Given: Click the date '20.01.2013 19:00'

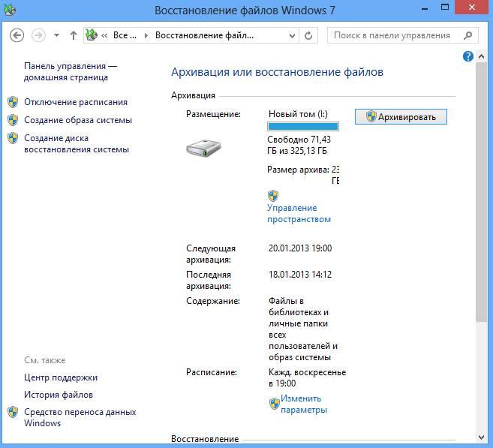Looking at the screenshot, I should [x=300, y=248].
